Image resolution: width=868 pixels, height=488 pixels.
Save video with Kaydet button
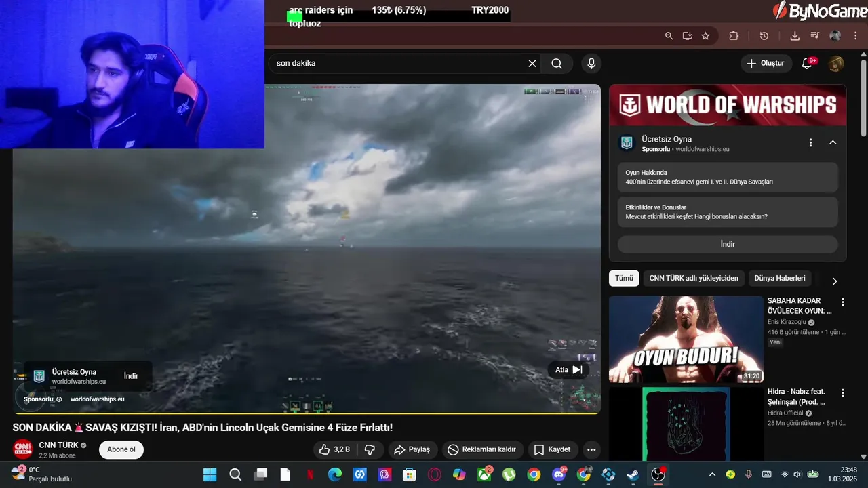553,449
